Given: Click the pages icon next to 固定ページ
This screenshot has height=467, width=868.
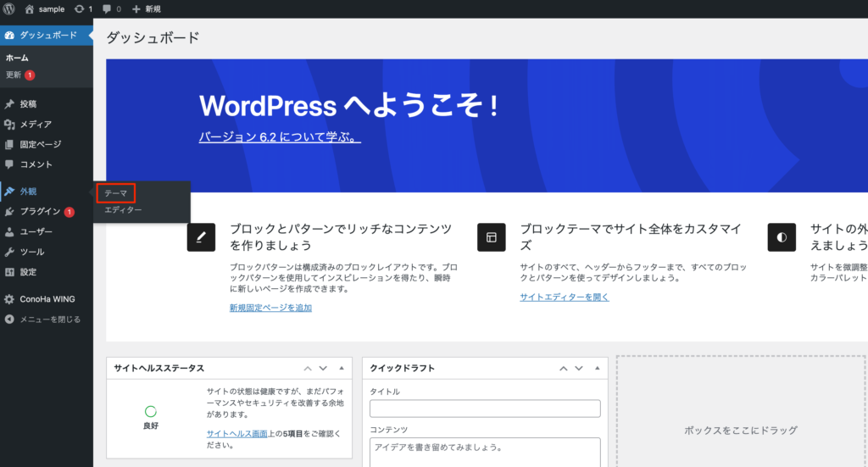Looking at the screenshot, I should point(9,144).
